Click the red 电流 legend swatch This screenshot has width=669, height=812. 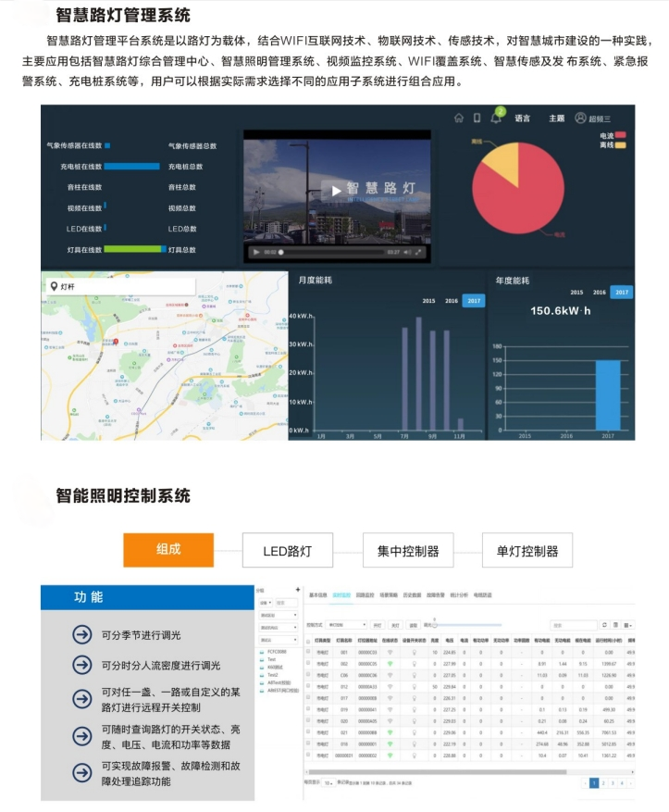(x=620, y=135)
